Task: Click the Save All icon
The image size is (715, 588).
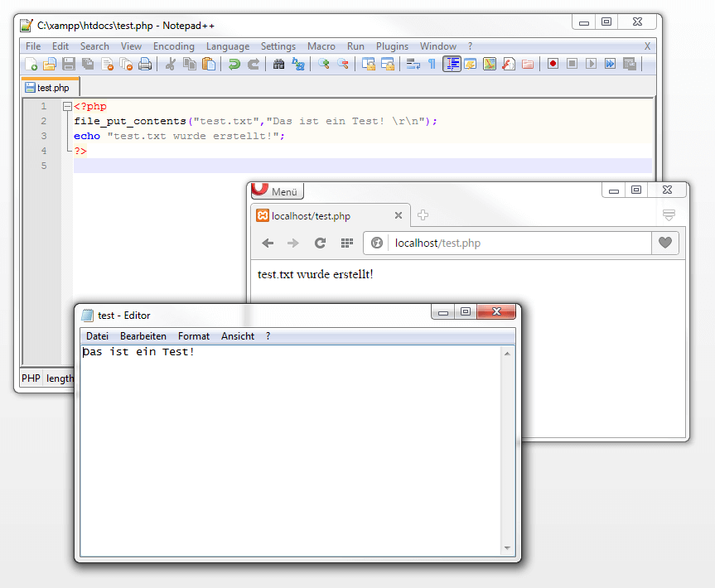Action: point(88,64)
